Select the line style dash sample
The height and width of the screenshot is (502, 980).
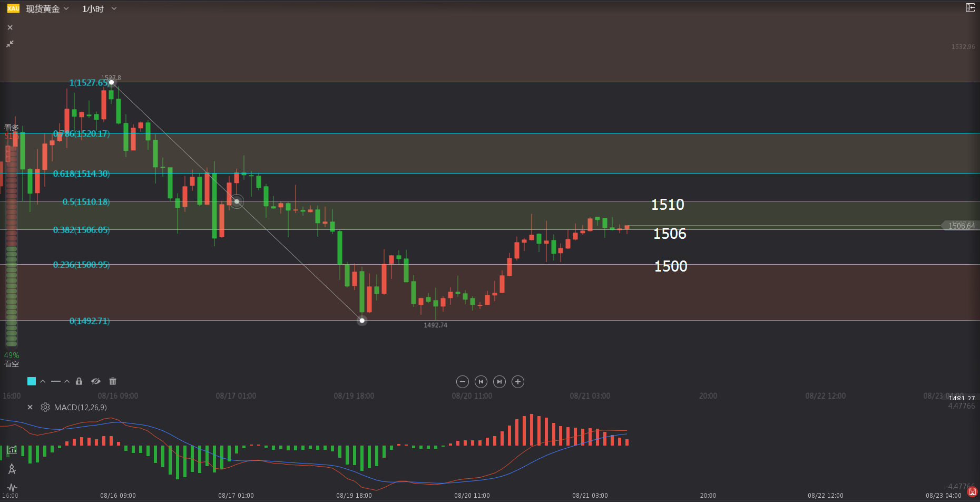[x=56, y=381]
